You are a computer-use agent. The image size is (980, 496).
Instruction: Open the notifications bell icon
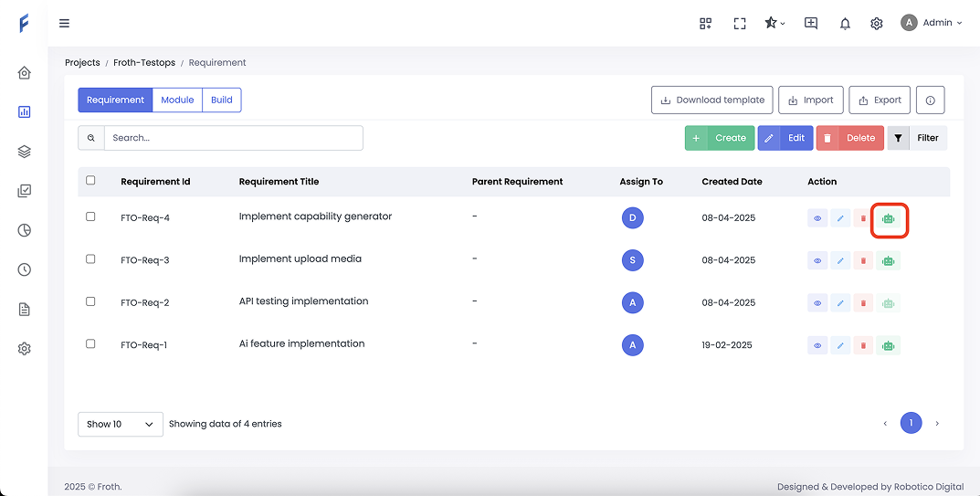point(845,24)
